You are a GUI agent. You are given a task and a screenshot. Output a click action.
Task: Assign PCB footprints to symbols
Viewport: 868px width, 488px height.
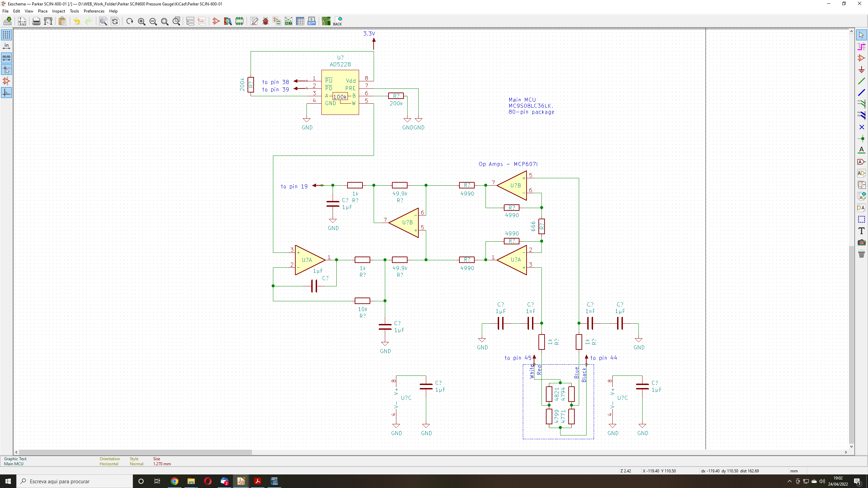click(277, 21)
